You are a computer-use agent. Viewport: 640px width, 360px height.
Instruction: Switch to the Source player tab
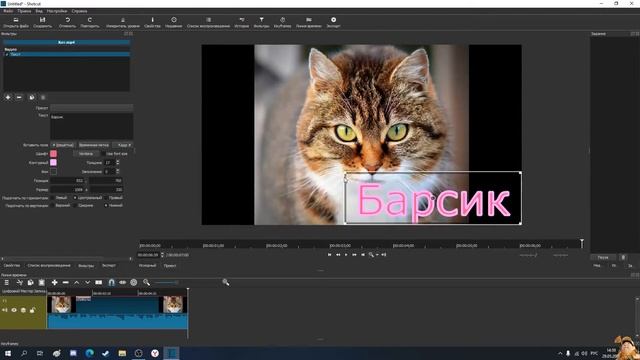point(147,266)
